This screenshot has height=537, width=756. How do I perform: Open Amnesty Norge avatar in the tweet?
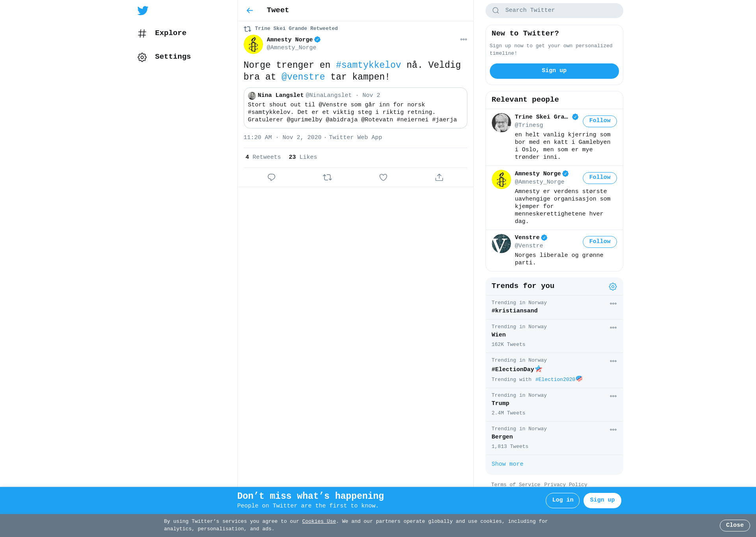tap(253, 44)
